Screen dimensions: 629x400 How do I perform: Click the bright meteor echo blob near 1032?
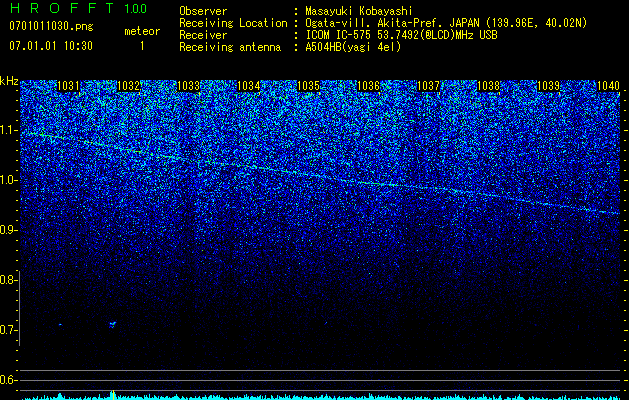[112, 324]
